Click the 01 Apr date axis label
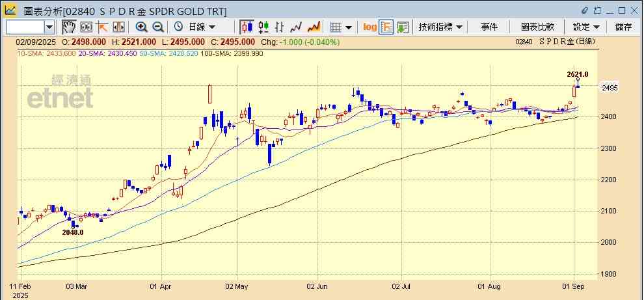 (x=161, y=286)
